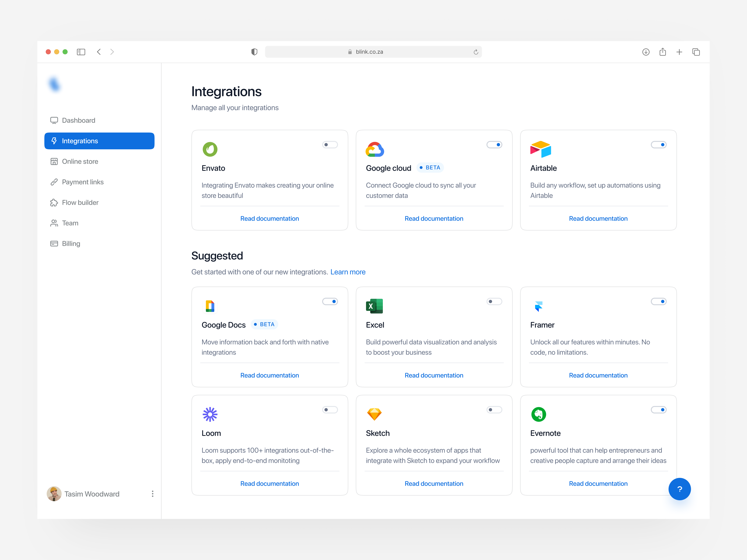This screenshot has height=560, width=747.
Task: Open the downloads icon in toolbar
Action: (646, 52)
